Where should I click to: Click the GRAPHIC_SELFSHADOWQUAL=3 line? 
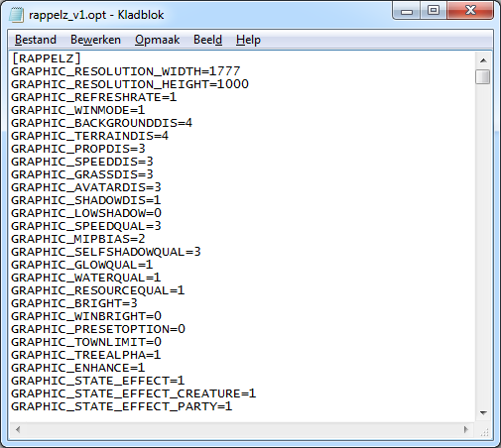click(106, 252)
